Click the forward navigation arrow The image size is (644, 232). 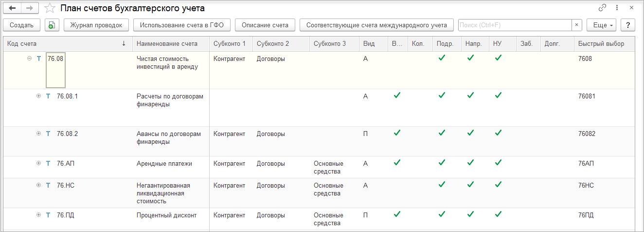[29, 8]
